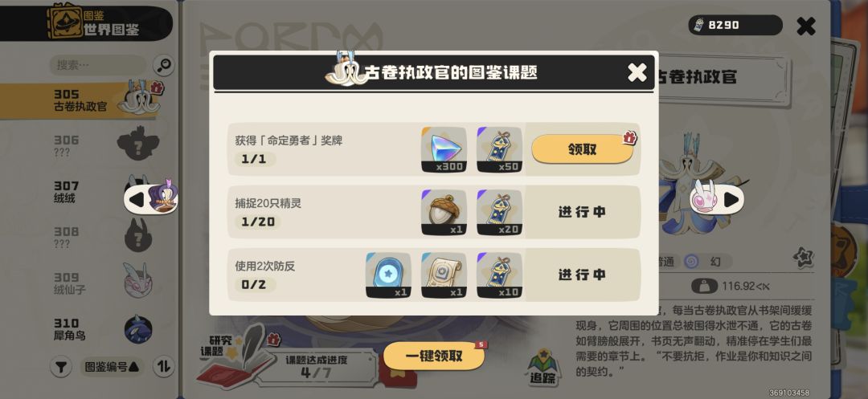Toggle the sort order arrows icon
Image resolution: width=868 pixels, height=399 pixels.
[163, 366]
